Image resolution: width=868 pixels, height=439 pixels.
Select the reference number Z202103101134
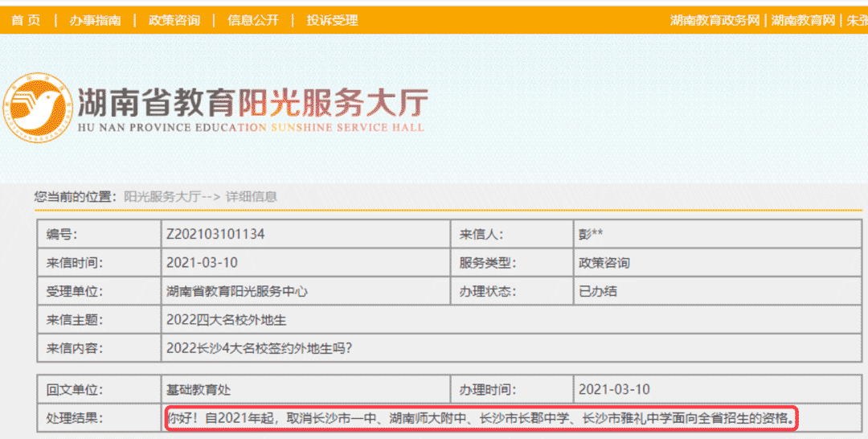(x=215, y=234)
